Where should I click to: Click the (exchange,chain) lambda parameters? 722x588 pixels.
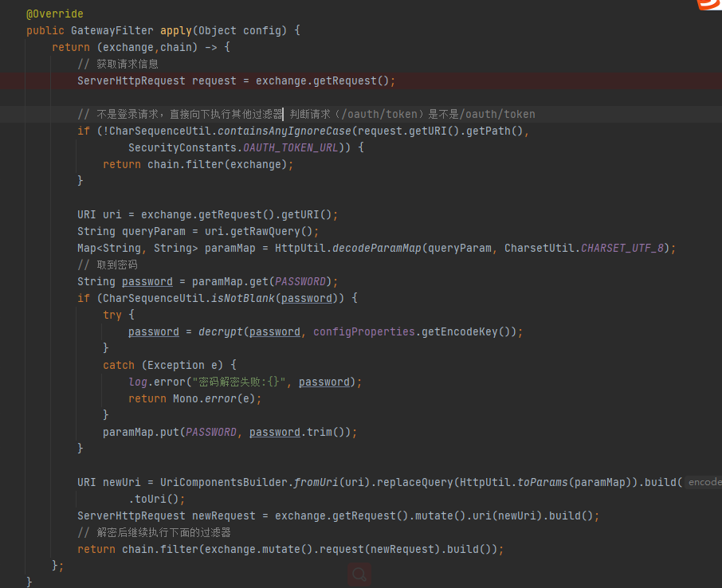[147, 48]
